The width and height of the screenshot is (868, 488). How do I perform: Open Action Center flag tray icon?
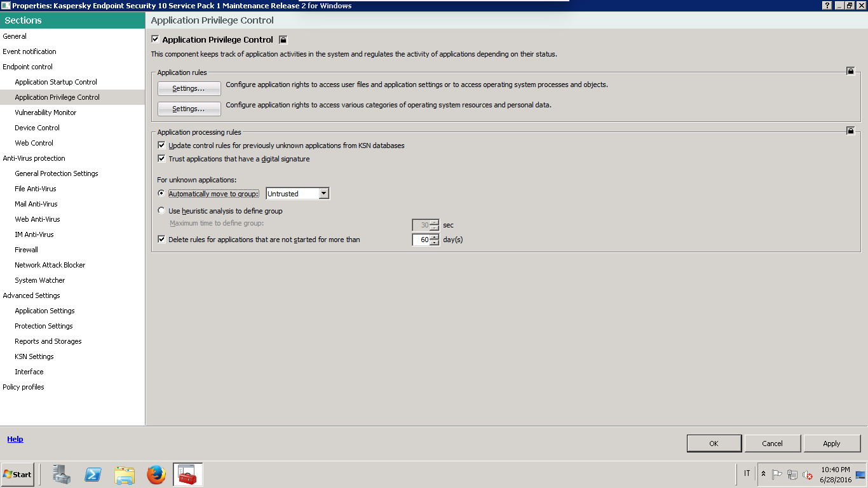776,475
